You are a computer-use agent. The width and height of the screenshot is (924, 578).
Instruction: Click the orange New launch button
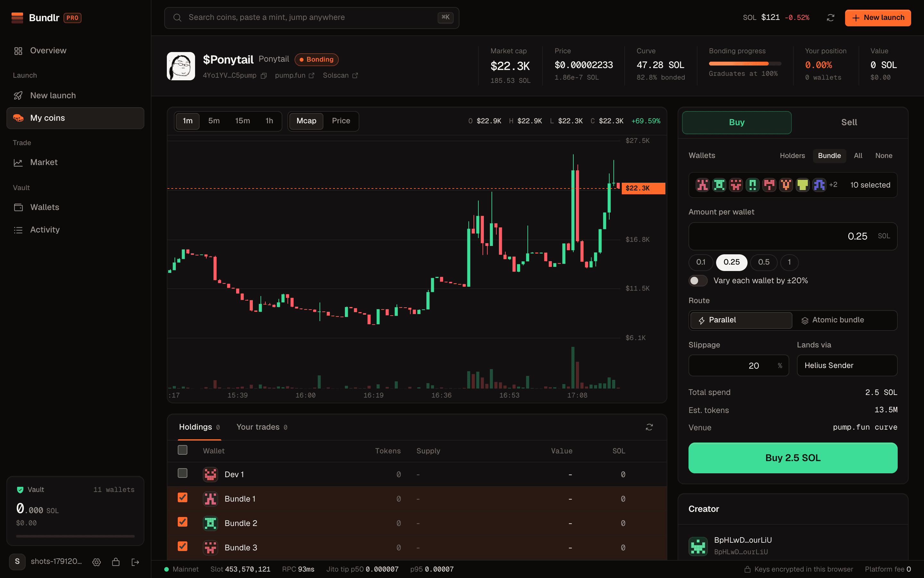pos(878,18)
